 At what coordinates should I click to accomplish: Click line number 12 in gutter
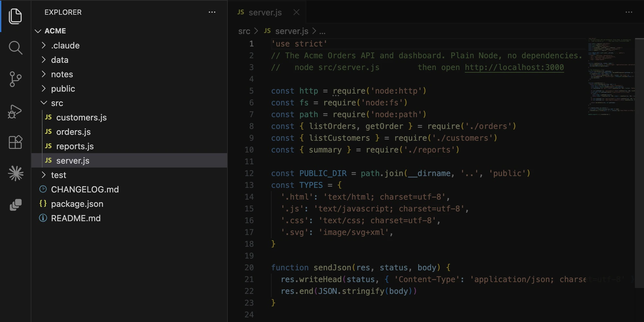[249, 173]
